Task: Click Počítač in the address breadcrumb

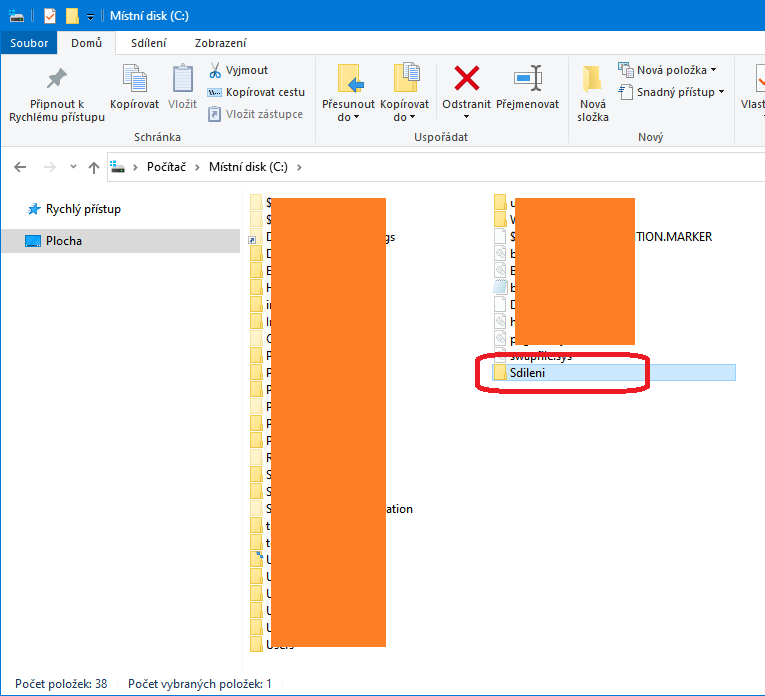Action: click(x=166, y=167)
